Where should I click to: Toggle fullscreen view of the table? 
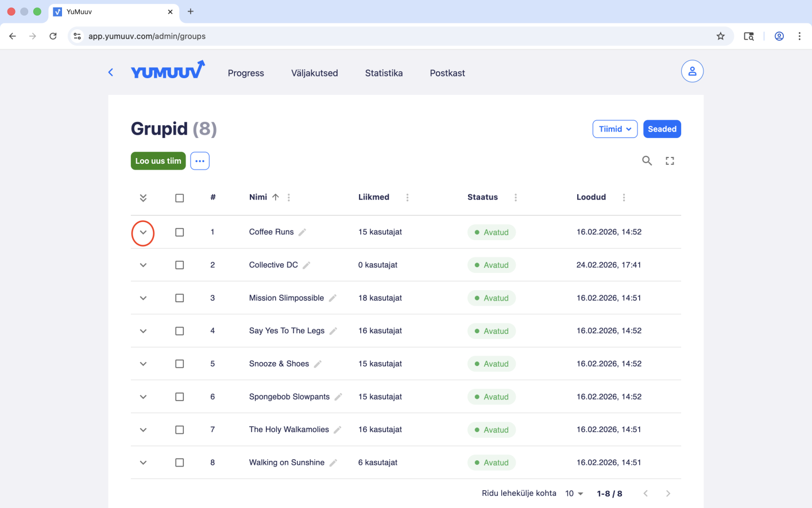[670, 161]
